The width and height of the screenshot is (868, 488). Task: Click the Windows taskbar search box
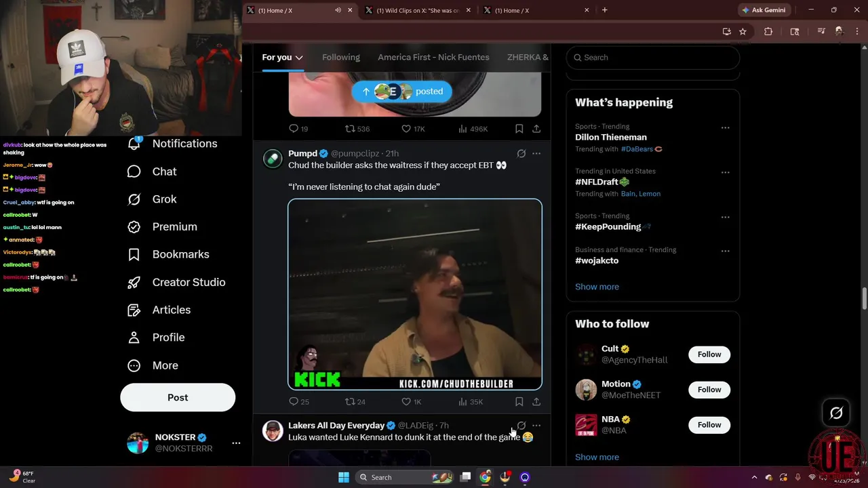[x=406, y=477]
